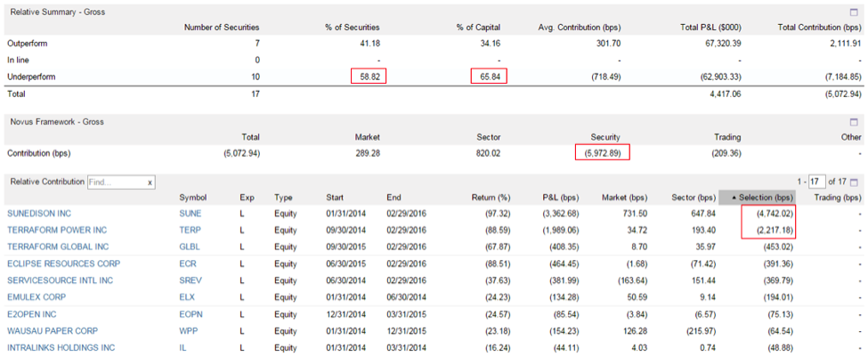This screenshot has width=868, height=357.
Task: Sort the table by Trading (bps) column
Action: [838, 197]
